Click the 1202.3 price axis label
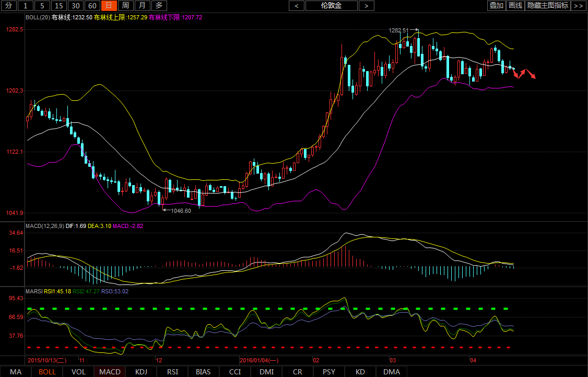This screenshot has width=588, height=377. point(14,90)
